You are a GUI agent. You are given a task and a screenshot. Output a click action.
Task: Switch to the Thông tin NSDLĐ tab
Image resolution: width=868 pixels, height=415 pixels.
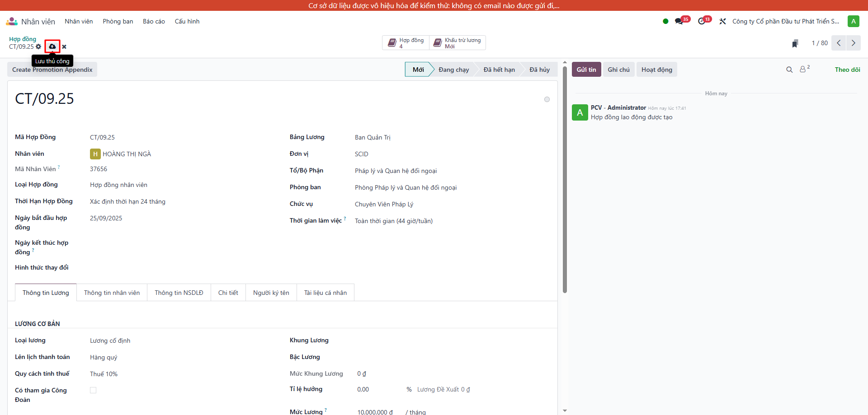(179, 293)
